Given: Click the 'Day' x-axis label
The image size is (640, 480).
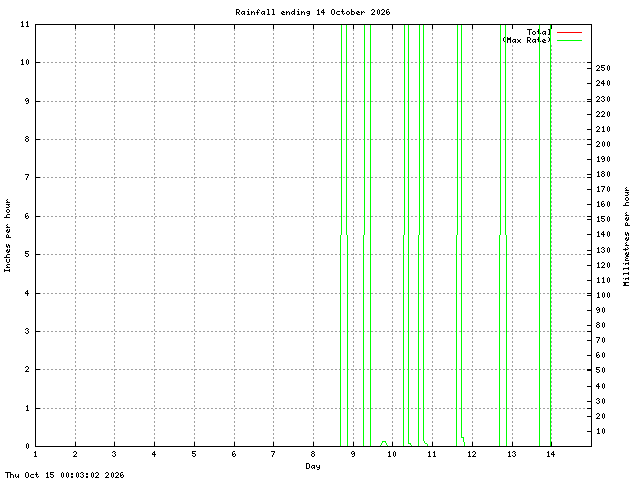Looking at the screenshot, I should pos(313,466).
